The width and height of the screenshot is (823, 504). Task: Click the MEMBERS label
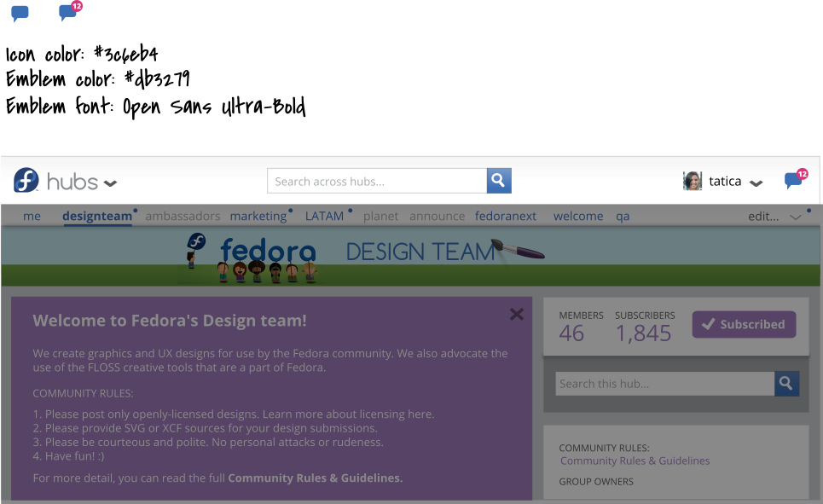581,316
